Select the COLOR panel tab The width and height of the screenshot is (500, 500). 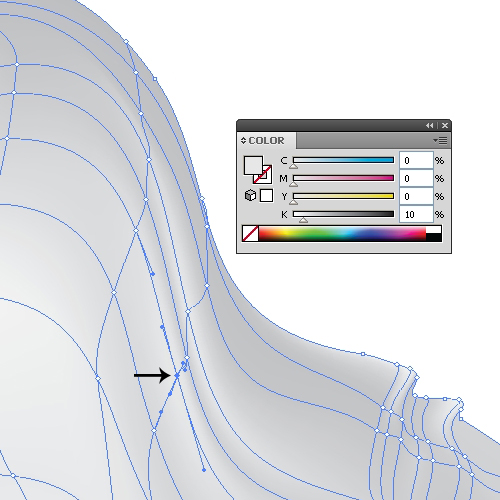pyautogui.click(x=266, y=141)
